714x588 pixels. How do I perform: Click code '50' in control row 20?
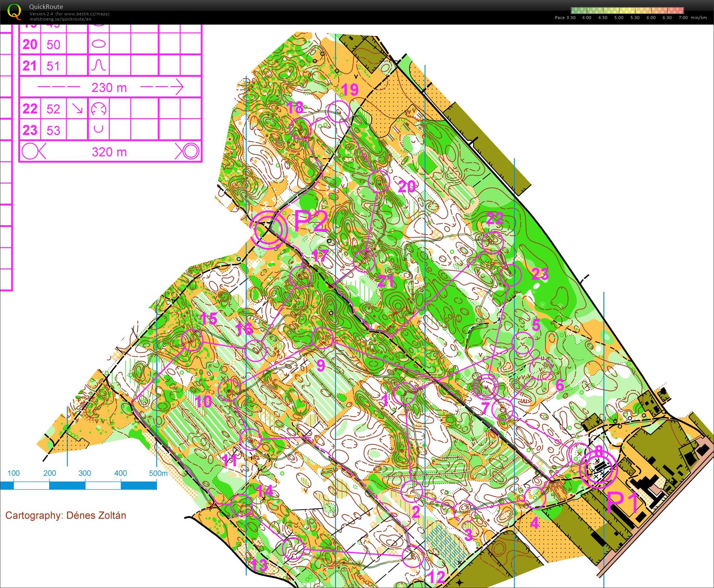(53, 45)
